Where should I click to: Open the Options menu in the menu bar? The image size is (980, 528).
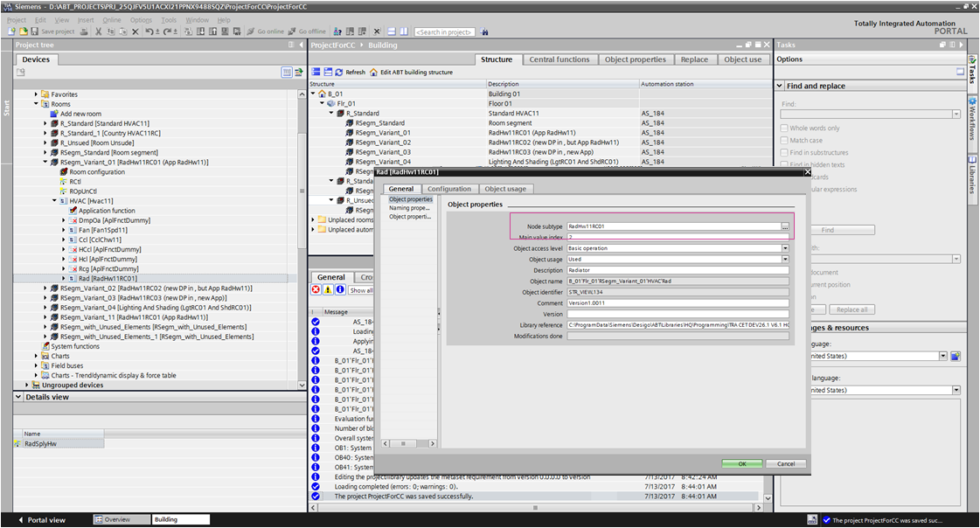141,18
